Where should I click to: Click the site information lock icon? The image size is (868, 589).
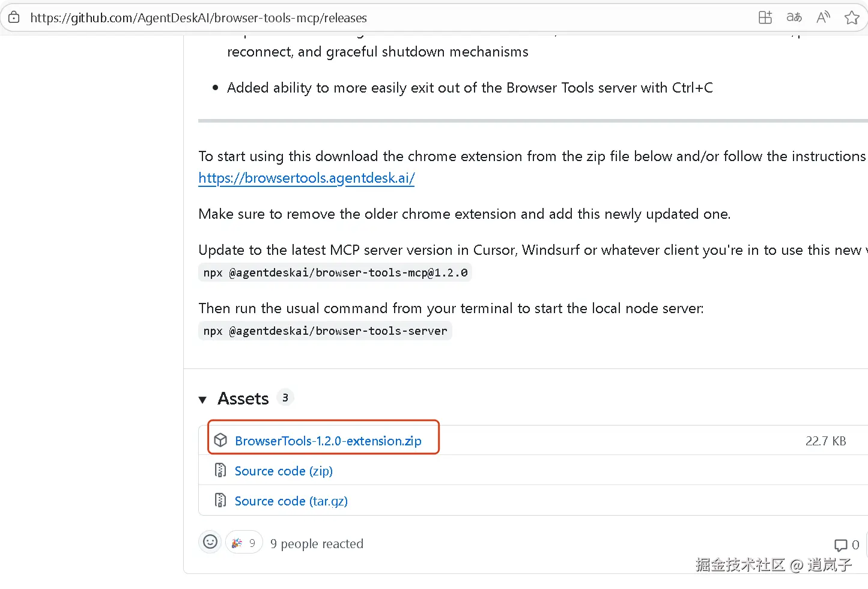click(14, 17)
